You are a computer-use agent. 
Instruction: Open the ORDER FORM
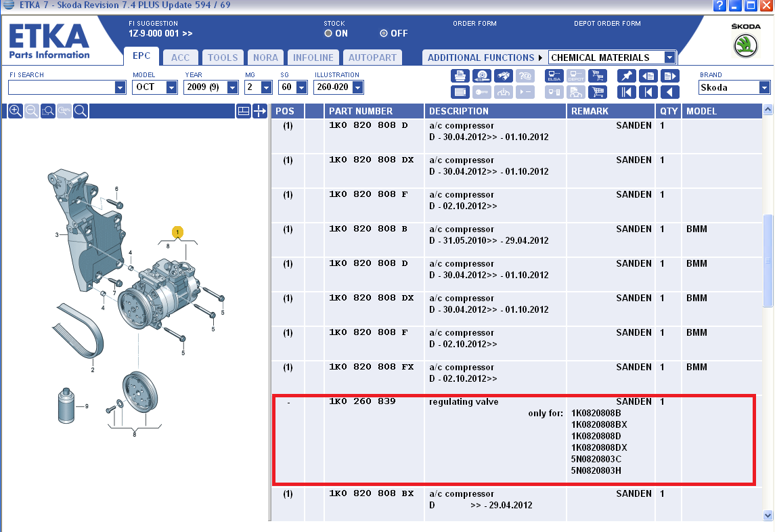coord(474,23)
